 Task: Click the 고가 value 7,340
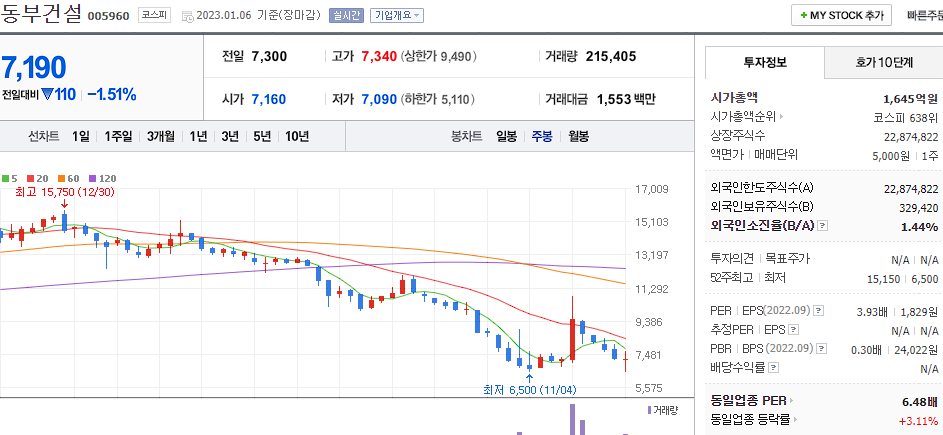click(379, 57)
